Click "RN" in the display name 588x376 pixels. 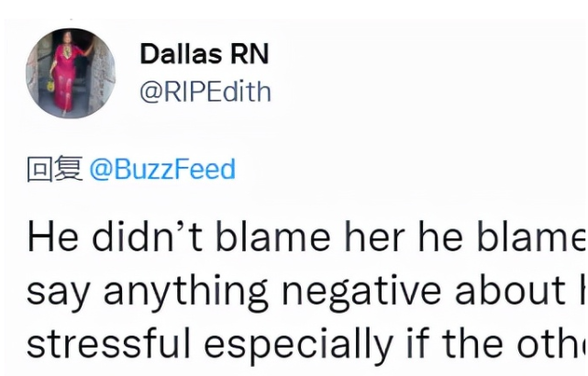tap(250, 54)
